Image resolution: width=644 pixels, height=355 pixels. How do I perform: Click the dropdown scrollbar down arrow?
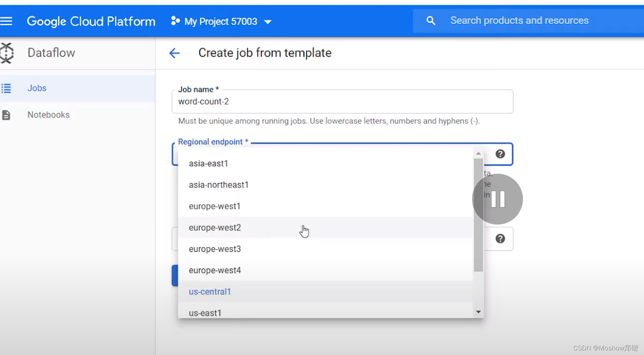point(478,312)
